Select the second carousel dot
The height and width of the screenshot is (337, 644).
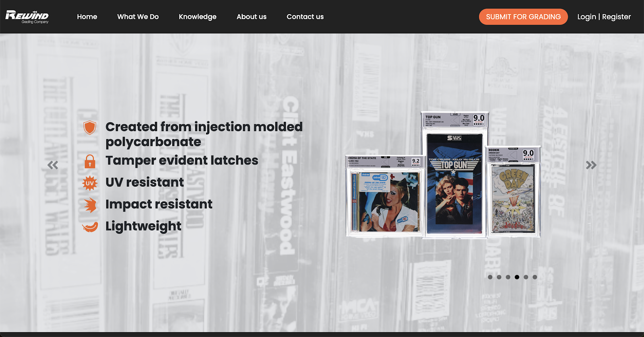click(x=499, y=277)
